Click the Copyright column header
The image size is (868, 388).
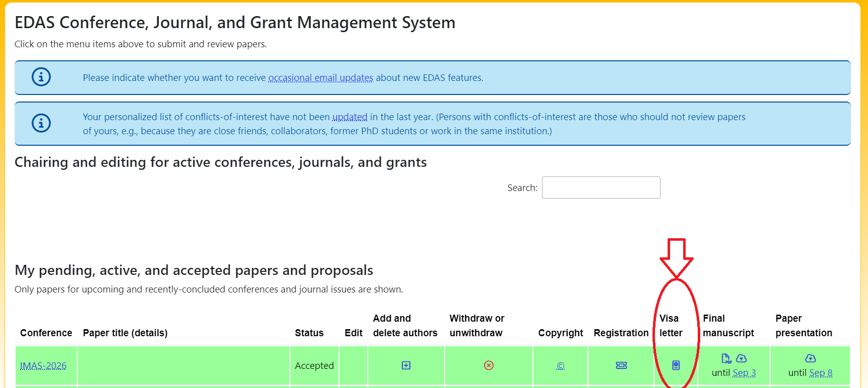pyautogui.click(x=561, y=333)
